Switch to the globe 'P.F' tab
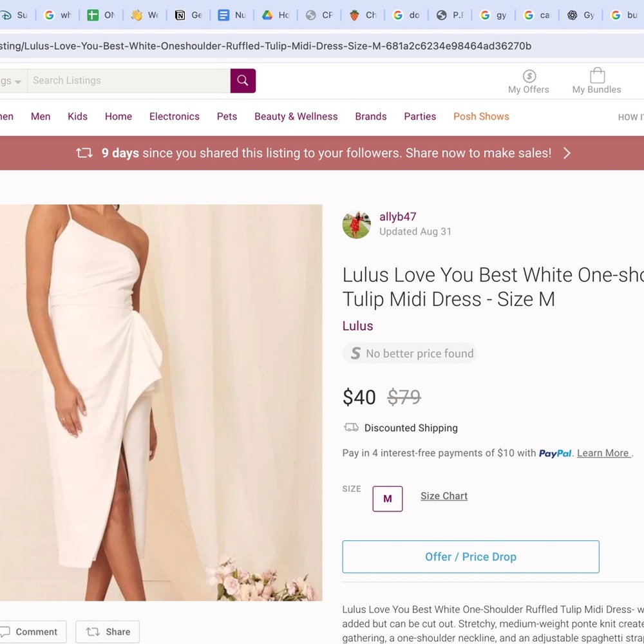 click(x=450, y=15)
